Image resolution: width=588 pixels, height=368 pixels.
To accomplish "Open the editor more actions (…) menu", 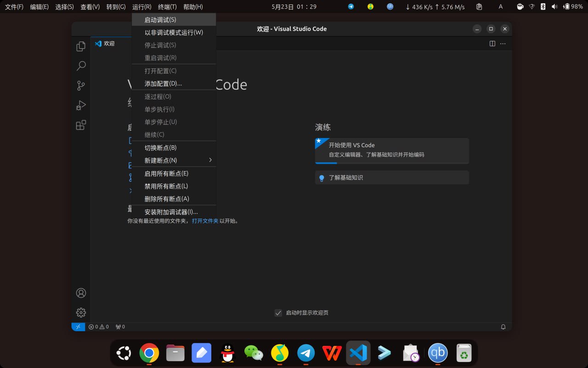I will [503, 44].
